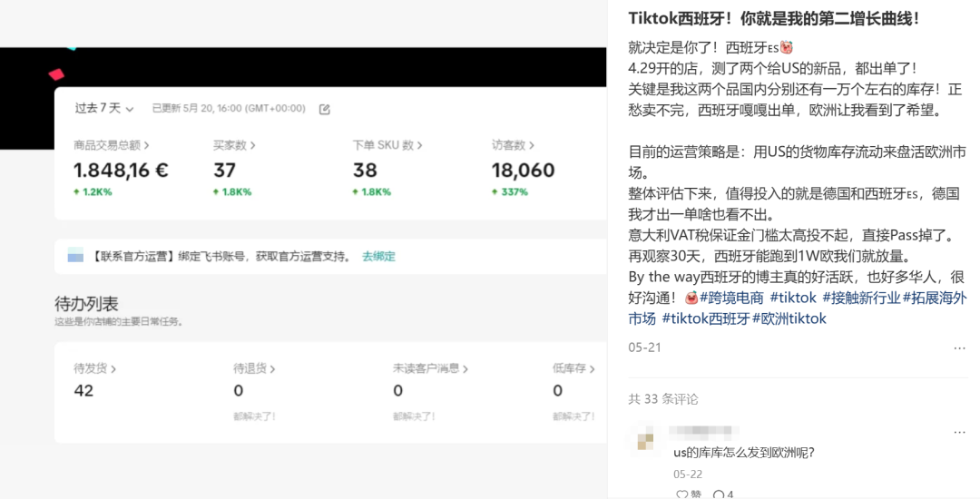Expand 商品交易总额 metric details
Viewport: 980px width, 499px height.
click(x=112, y=145)
